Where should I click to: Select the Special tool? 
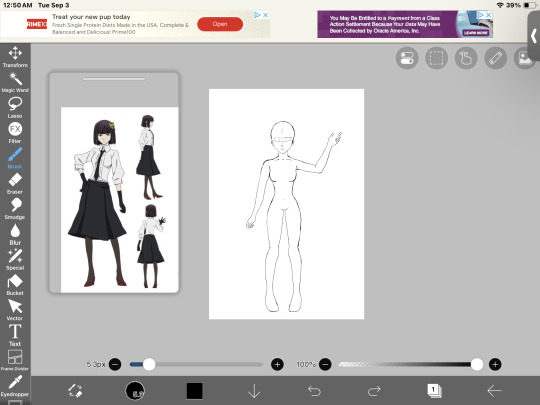tap(15, 259)
